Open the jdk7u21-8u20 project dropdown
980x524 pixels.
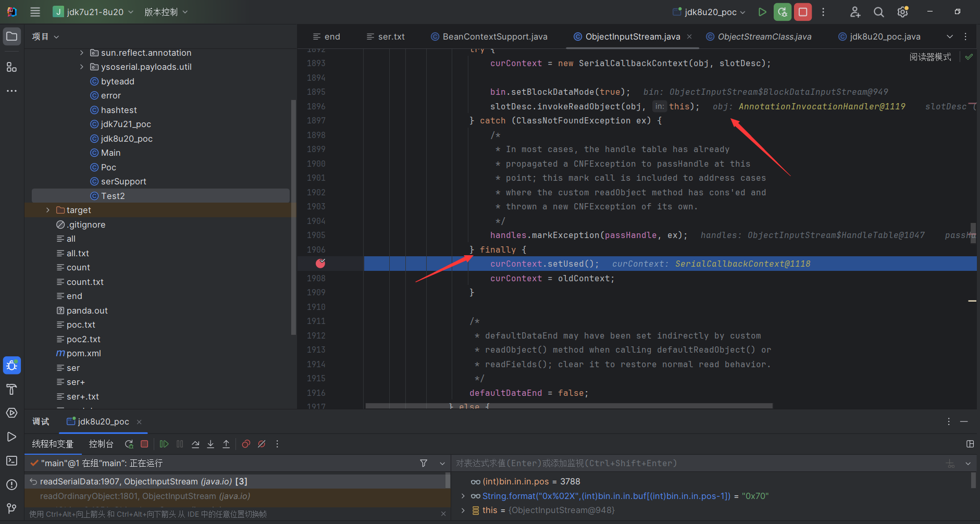click(x=93, y=11)
